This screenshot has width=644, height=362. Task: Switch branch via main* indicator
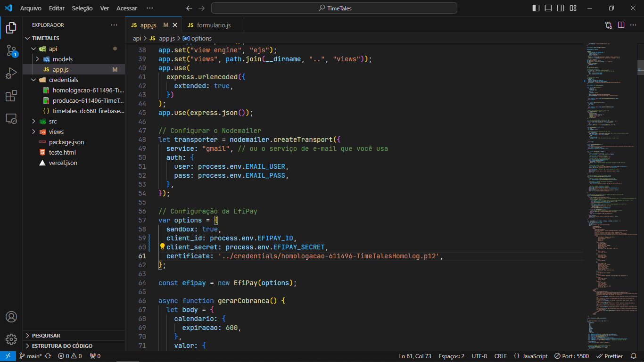[x=31, y=356]
